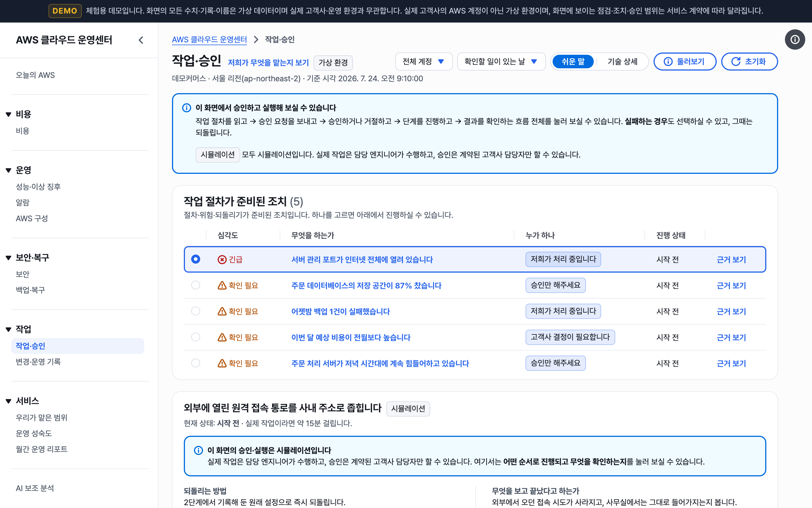Open 서버 관리 포트가 인터넷 전체에 열려 있습니다 link

(362, 259)
